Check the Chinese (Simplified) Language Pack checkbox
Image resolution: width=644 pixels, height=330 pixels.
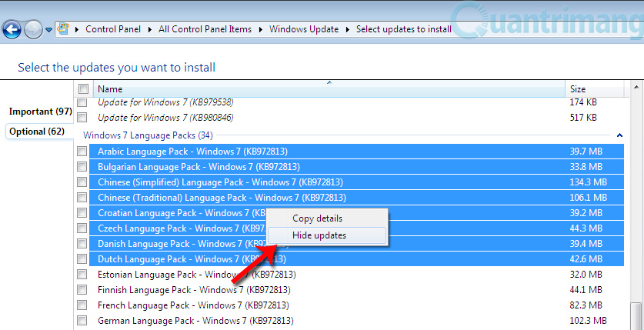(x=82, y=182)
